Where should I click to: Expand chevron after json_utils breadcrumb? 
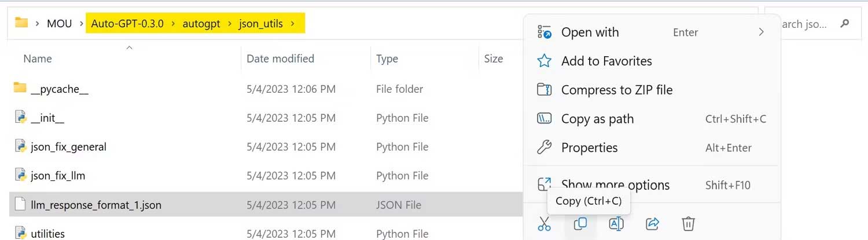click(293, 24)
